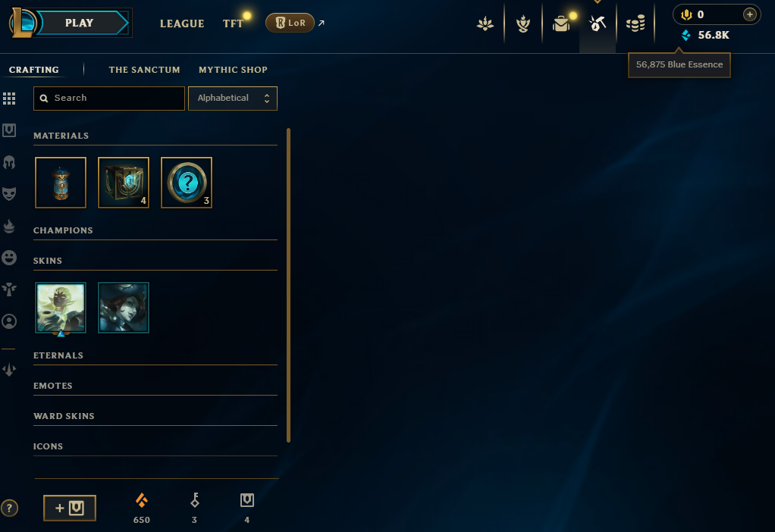Select the summoner icons filter in sidebar
Viewport: 775px width, 532px height.
point(9,321)
